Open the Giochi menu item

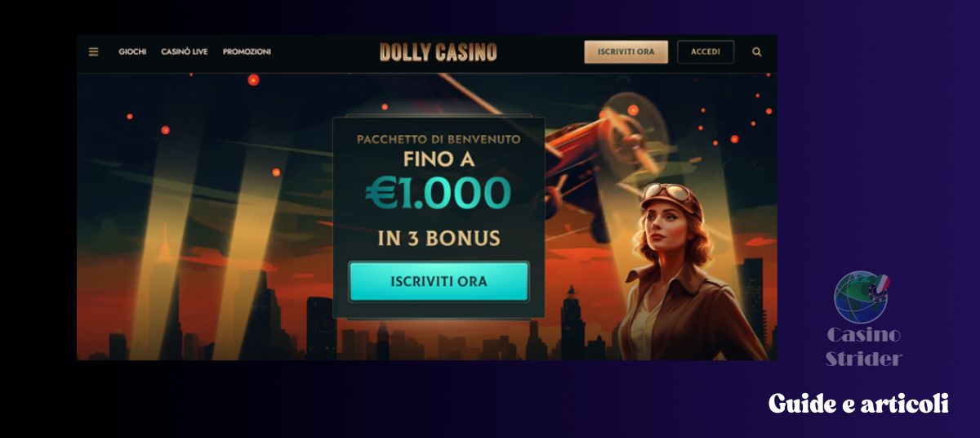pos(132,51)
